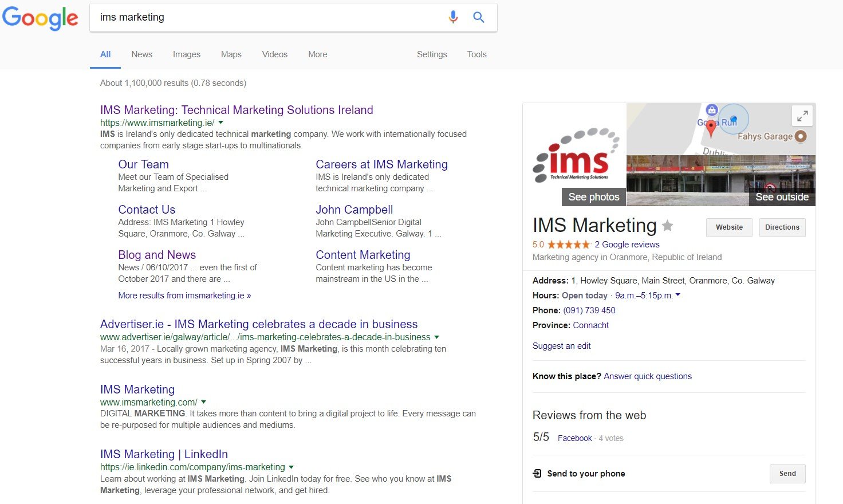Viewport: 843px width, 504px height.
Task: Switch to the Images tab
Action: tap(187, 54)
